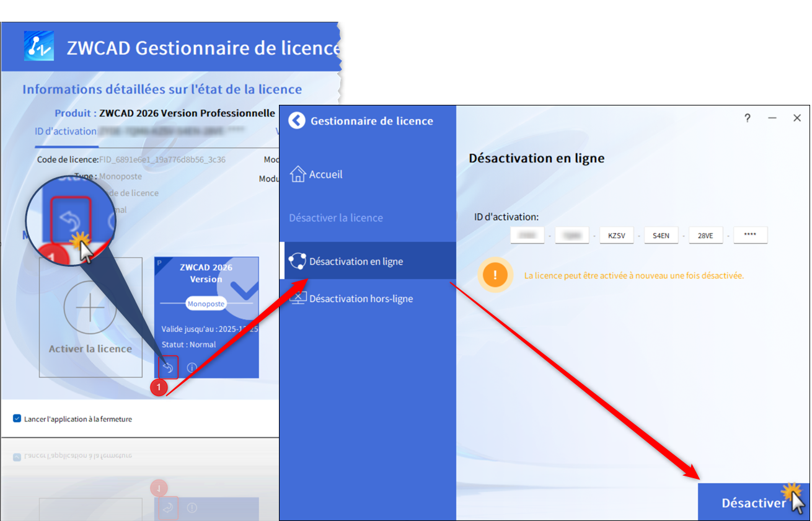Minimize the license manager window
Viewport: 812px width, 521px height.
click(772, 118)
